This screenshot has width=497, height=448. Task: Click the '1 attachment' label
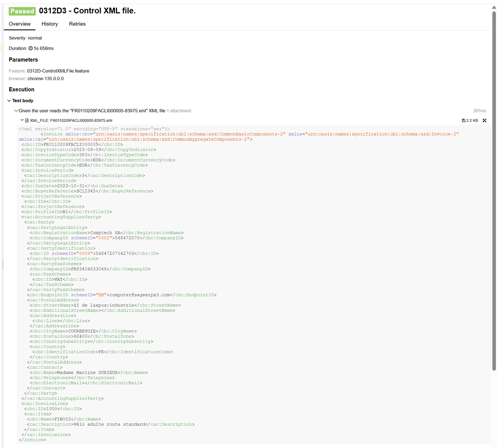(x=179, y=111)
